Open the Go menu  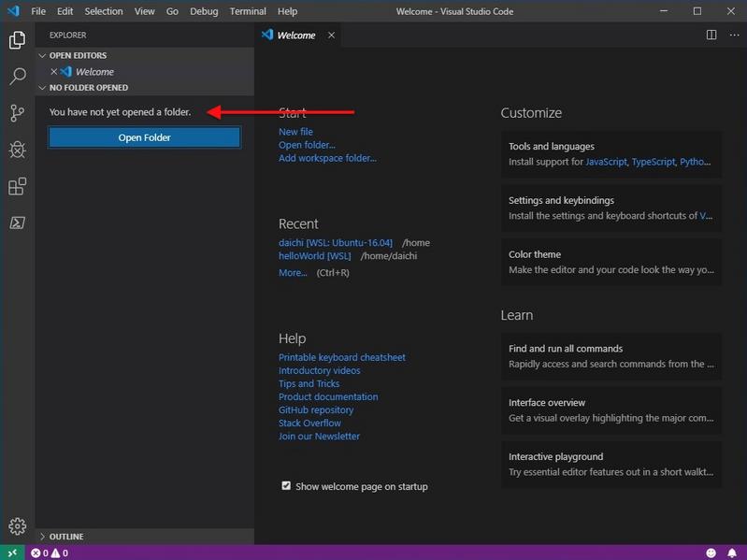(x=172, y=11)
